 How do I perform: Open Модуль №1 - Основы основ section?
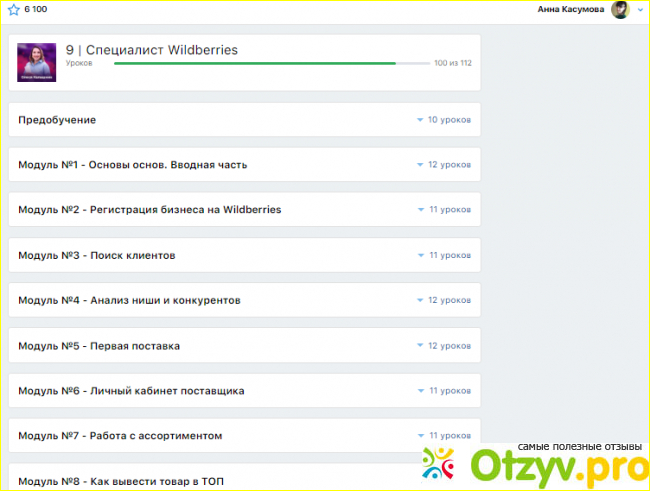(x=132, y=165)
